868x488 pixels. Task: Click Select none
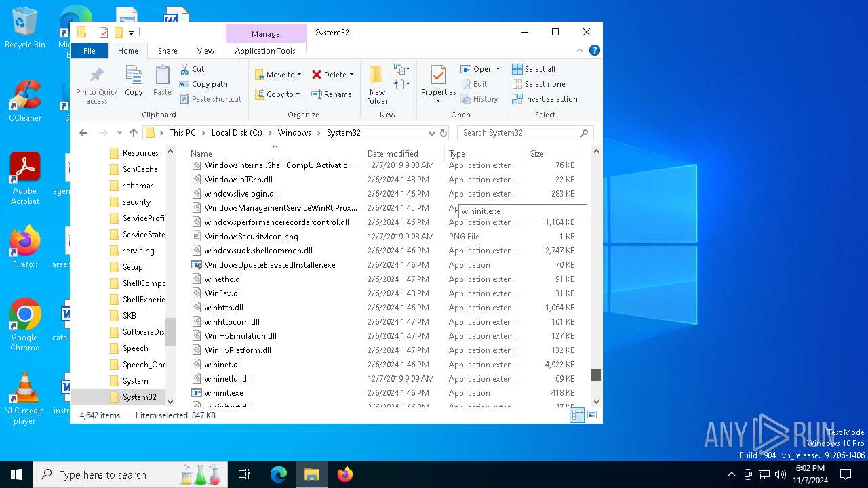[x=538, y=84]
